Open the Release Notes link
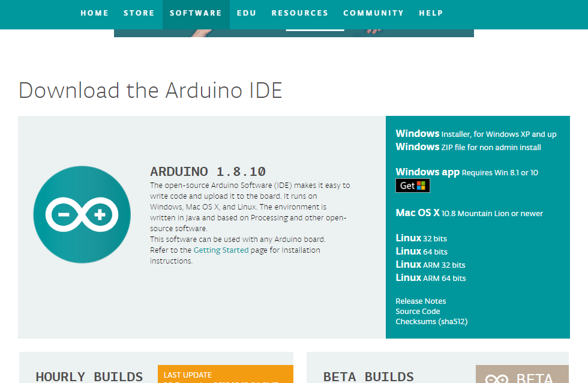588x383 pixels. tap(421, 301)
